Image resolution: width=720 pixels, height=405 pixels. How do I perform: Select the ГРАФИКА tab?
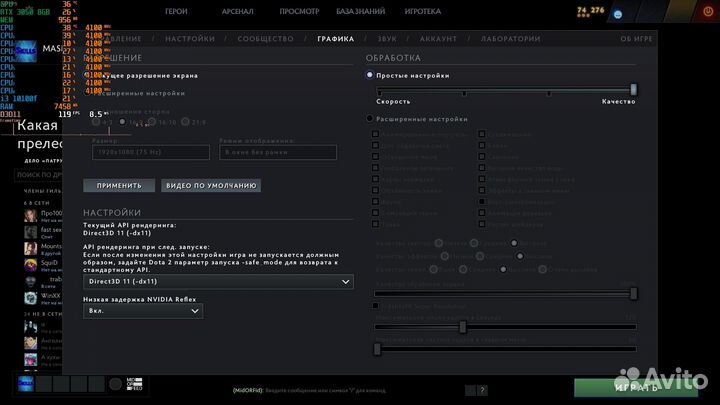pyautogui.click(x=336, y=39)
